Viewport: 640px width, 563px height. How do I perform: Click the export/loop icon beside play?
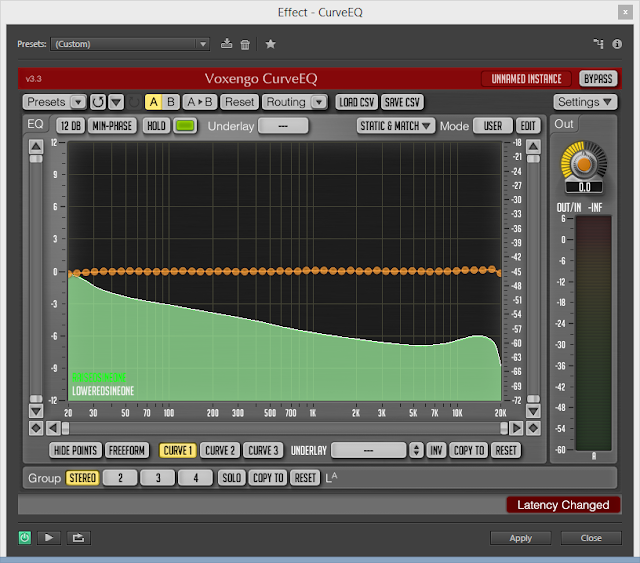(x=78, y=538)
